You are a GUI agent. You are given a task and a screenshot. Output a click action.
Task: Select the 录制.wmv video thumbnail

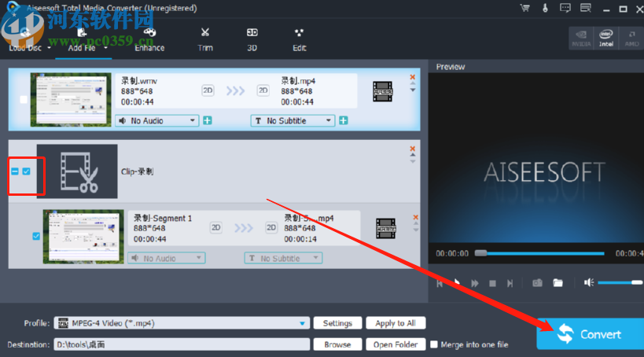[x=71, y=100]
